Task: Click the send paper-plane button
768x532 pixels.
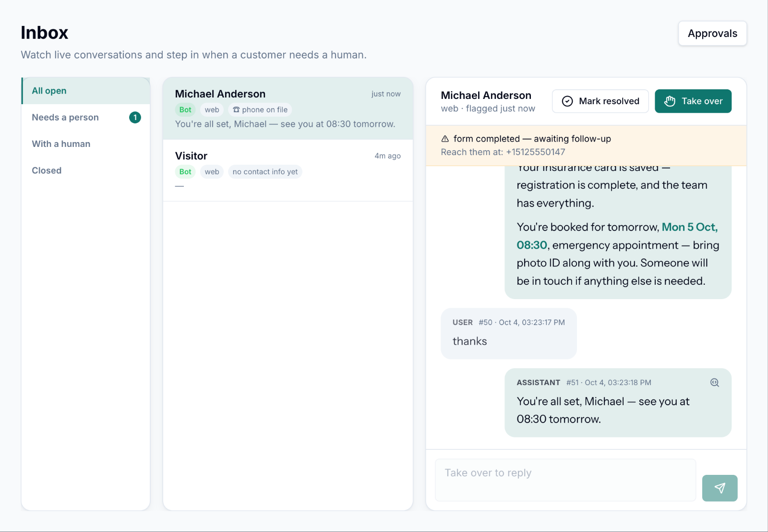Action: 720,488
